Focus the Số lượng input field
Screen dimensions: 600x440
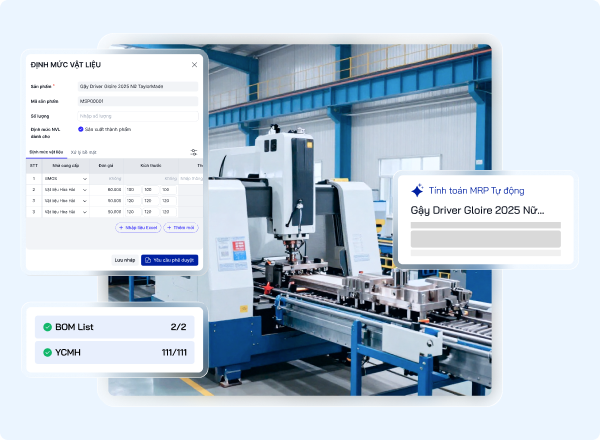click(138, 116)
